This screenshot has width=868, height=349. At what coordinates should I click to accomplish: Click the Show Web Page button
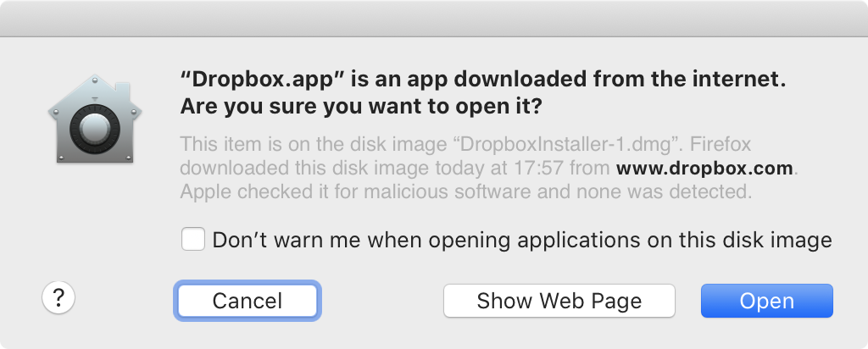[x=559, y=301]
